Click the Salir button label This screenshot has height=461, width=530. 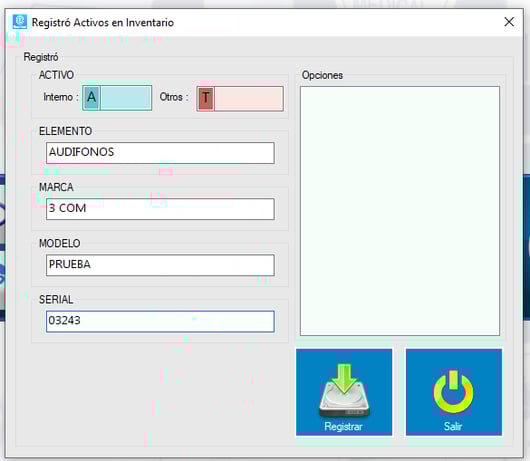pyautogui.click(x=453, y=426)
